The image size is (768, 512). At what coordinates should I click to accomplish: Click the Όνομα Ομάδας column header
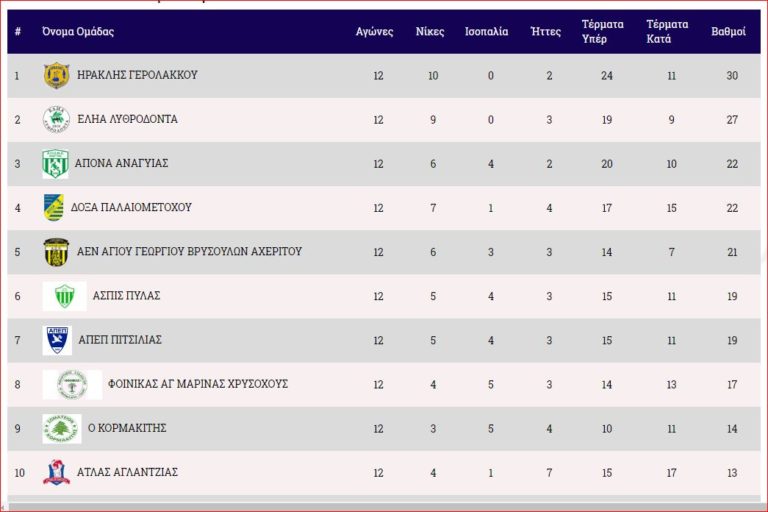pyautogui.click(x=78, y=32)
